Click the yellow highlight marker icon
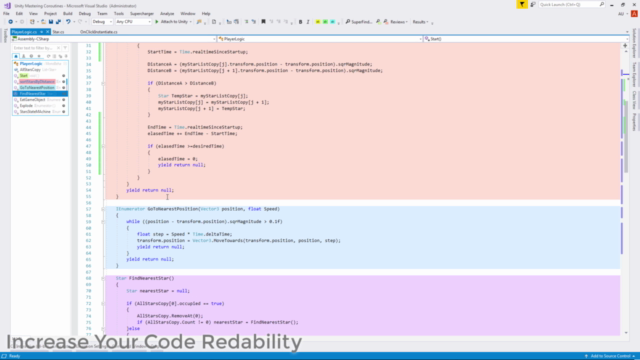Image resolution: width=640 pixels, height=360 pixels. pos(318,22)
